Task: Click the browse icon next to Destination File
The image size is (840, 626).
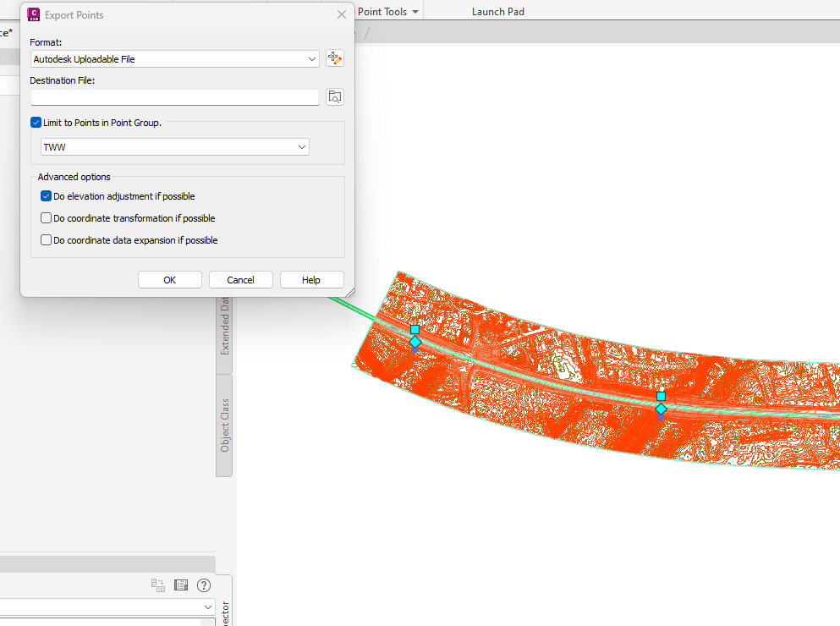Action: coord(334,96)
